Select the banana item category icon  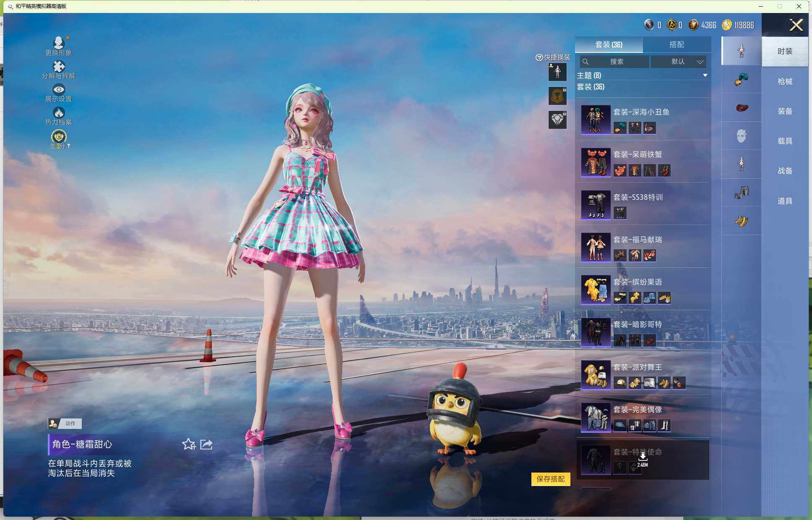pos(741,221)
